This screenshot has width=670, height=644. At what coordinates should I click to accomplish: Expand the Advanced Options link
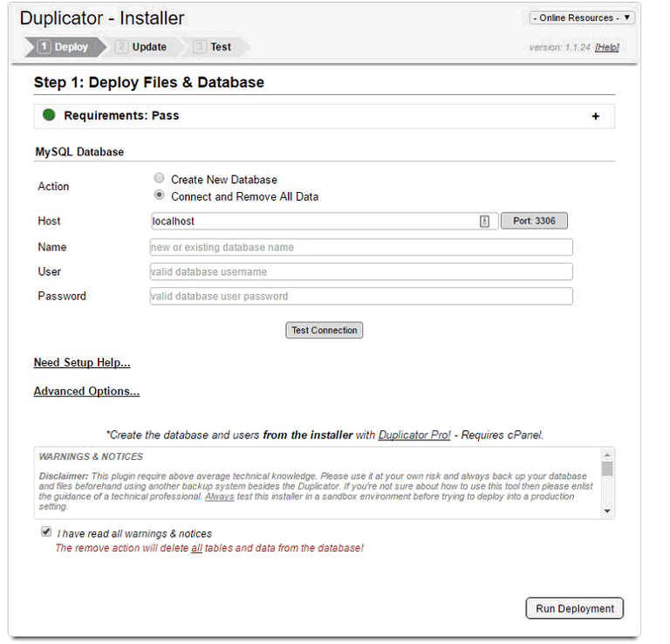tap(86, 392)
